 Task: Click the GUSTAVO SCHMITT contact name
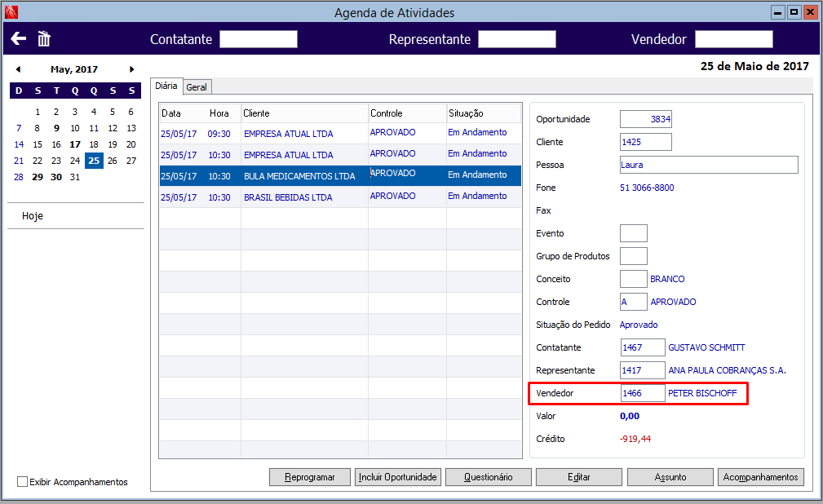click(x=706, y=347)
